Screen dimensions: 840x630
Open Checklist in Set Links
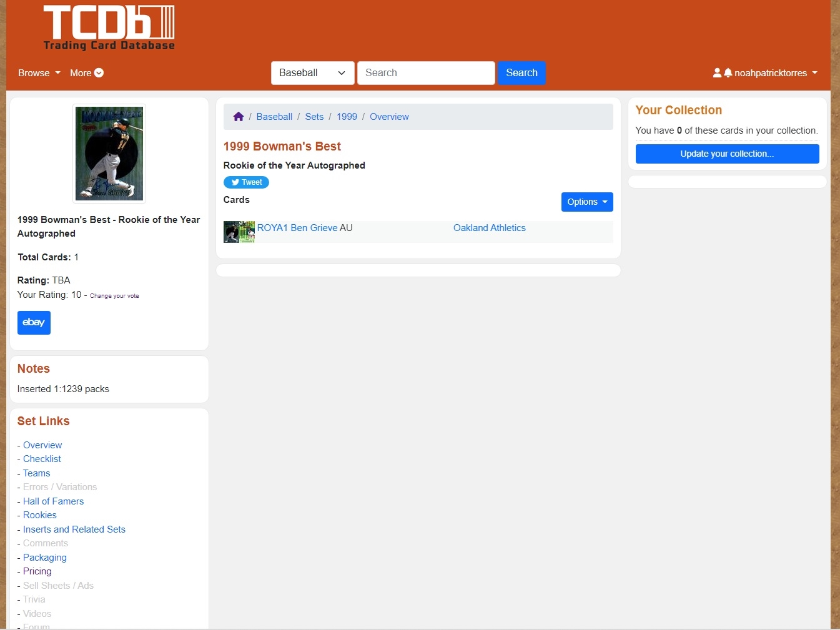[x=42, y=459]
